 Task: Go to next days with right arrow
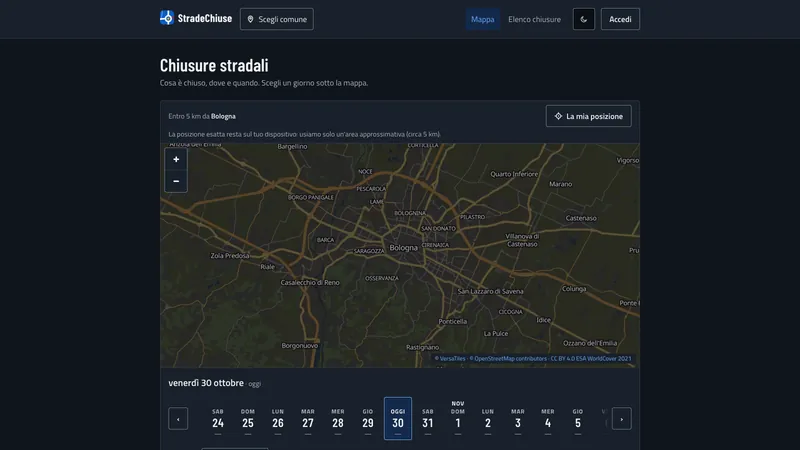[x=621, y=419]
